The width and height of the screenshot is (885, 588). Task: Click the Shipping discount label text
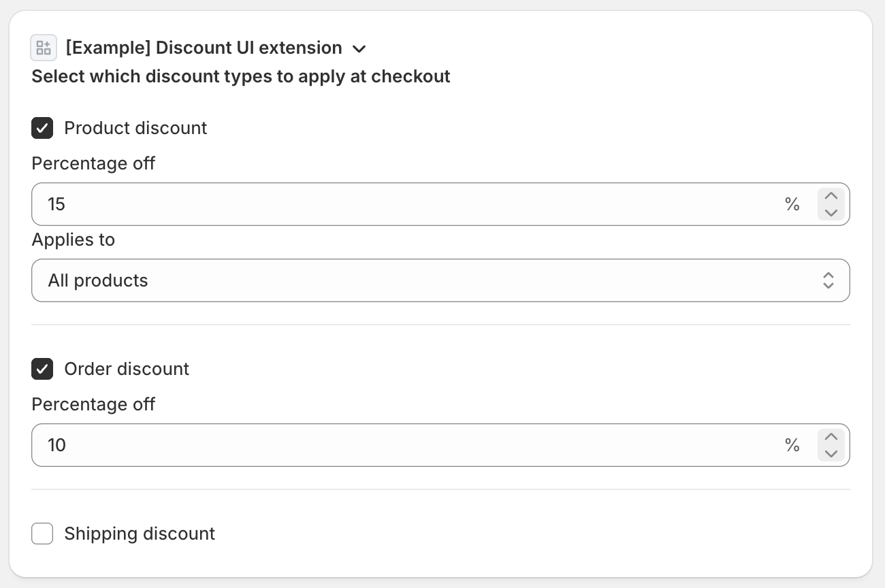pyautogui.click(x=139, y=534)
